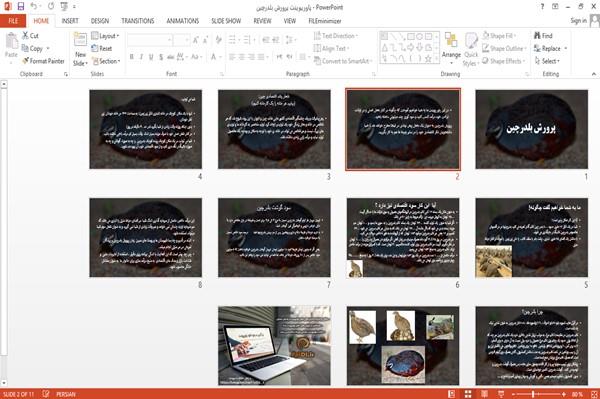Screen dimensions: 600x399
Task: Click Decrease Font Size icon
Action: pos(205,40)
